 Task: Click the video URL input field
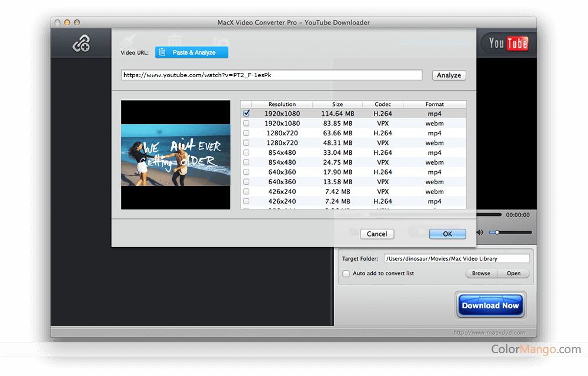272,75
